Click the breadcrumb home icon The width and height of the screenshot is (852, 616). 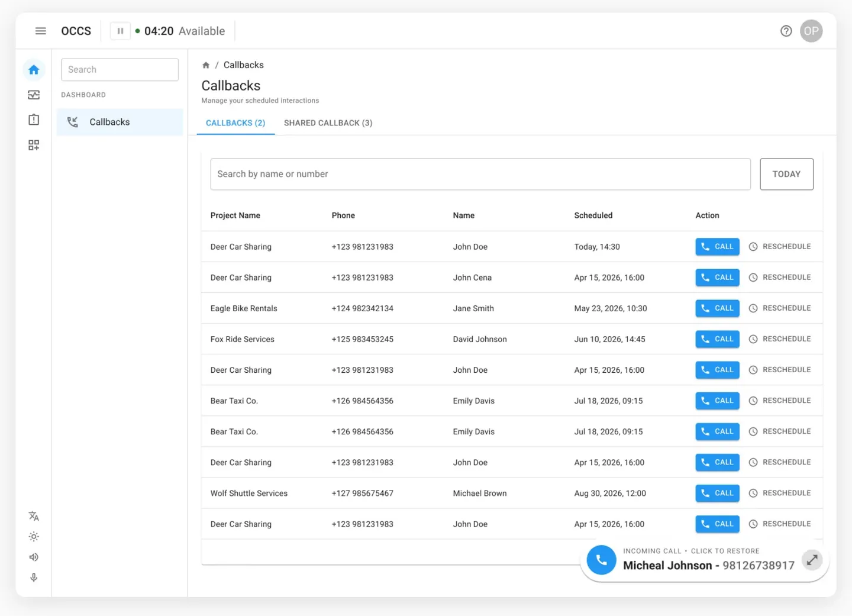pyautogui.click(x=206, y=65)
